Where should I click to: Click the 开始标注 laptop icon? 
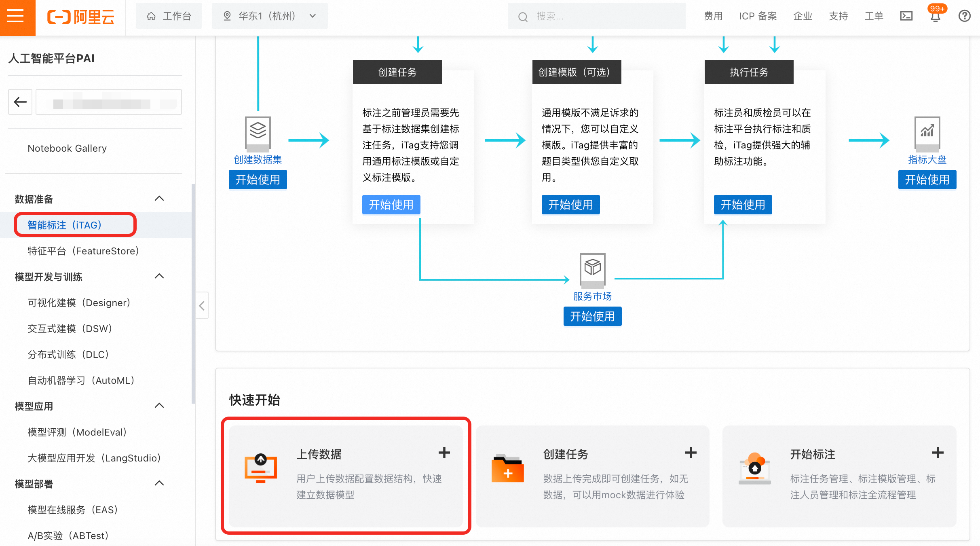click(x=754, y=468)
